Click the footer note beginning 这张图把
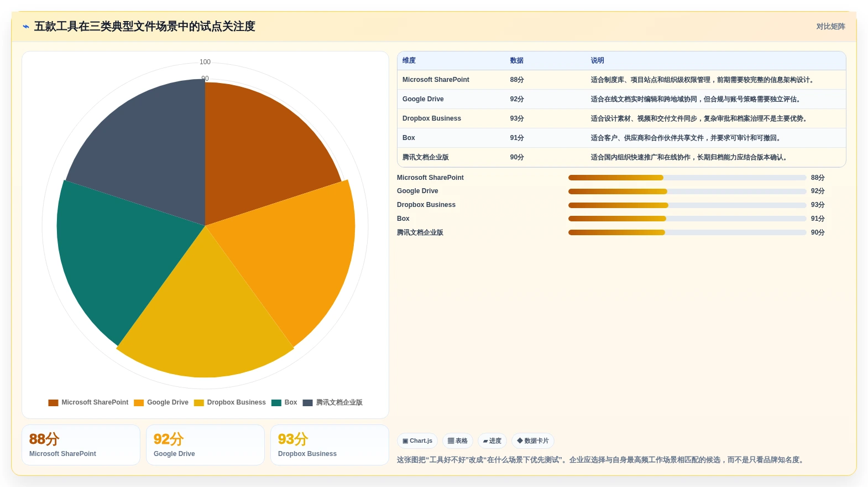 pos(602,460)
